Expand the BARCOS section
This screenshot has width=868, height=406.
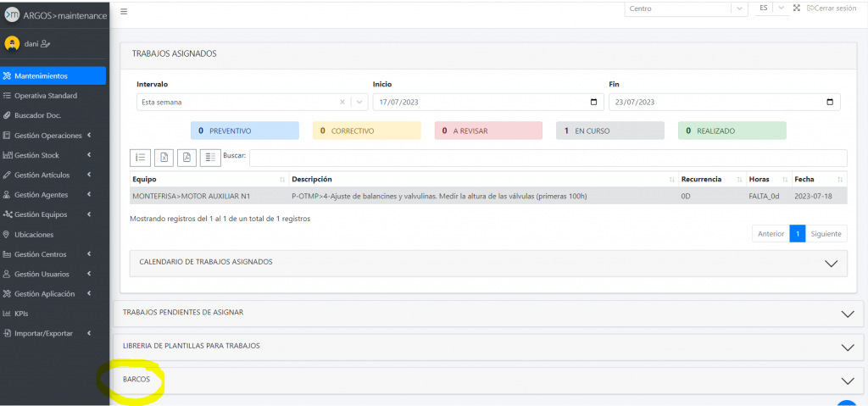click(x=846, y=381)
